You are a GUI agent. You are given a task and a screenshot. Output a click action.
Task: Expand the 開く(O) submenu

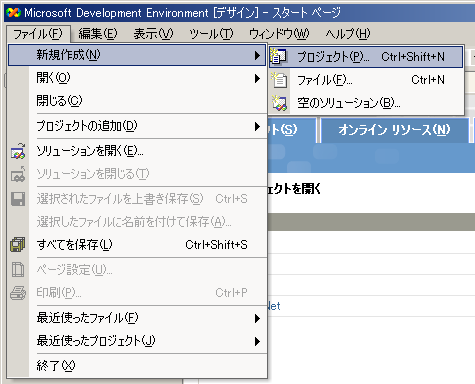(x=137, y=78)
